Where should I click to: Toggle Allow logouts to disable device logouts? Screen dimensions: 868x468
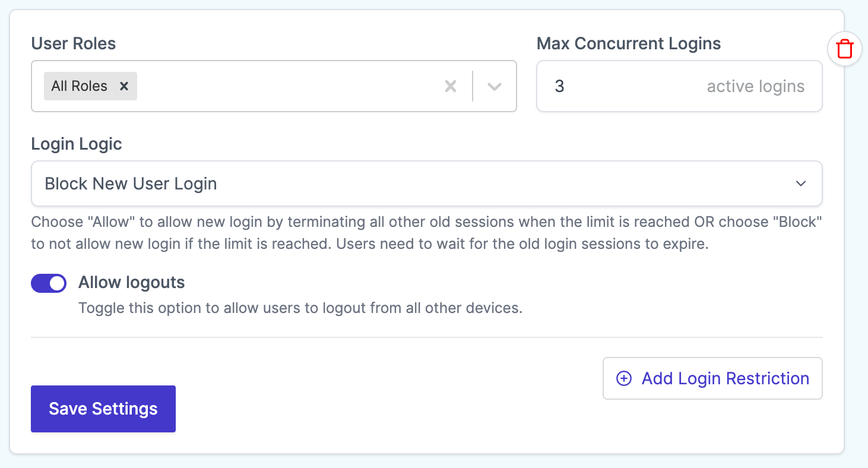coord(49,283)
